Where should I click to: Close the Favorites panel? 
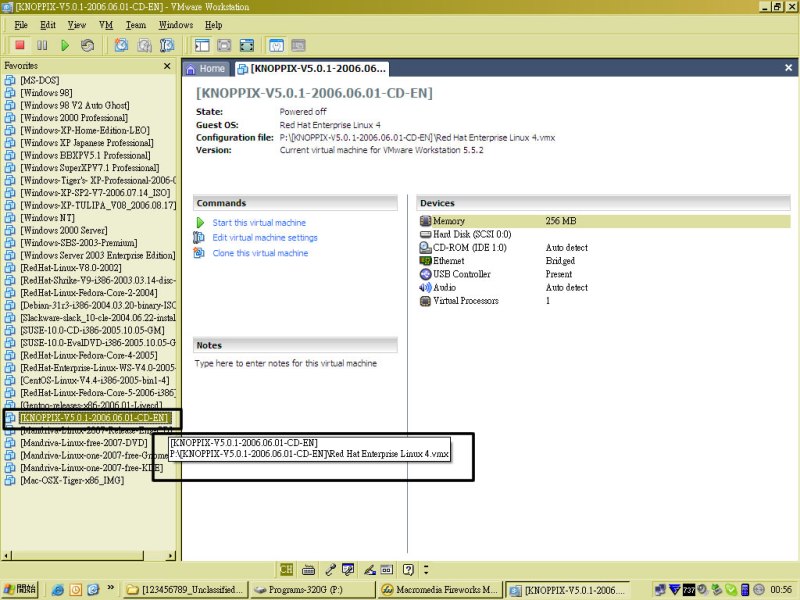[167, 66]
